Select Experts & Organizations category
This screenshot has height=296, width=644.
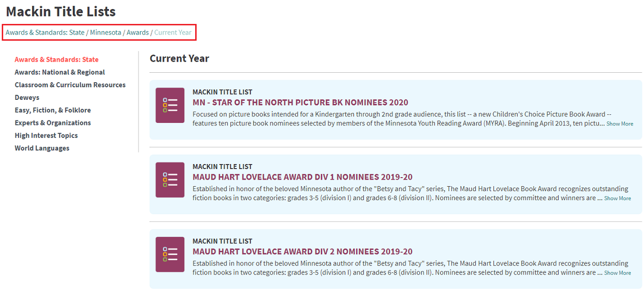(53, 122)
